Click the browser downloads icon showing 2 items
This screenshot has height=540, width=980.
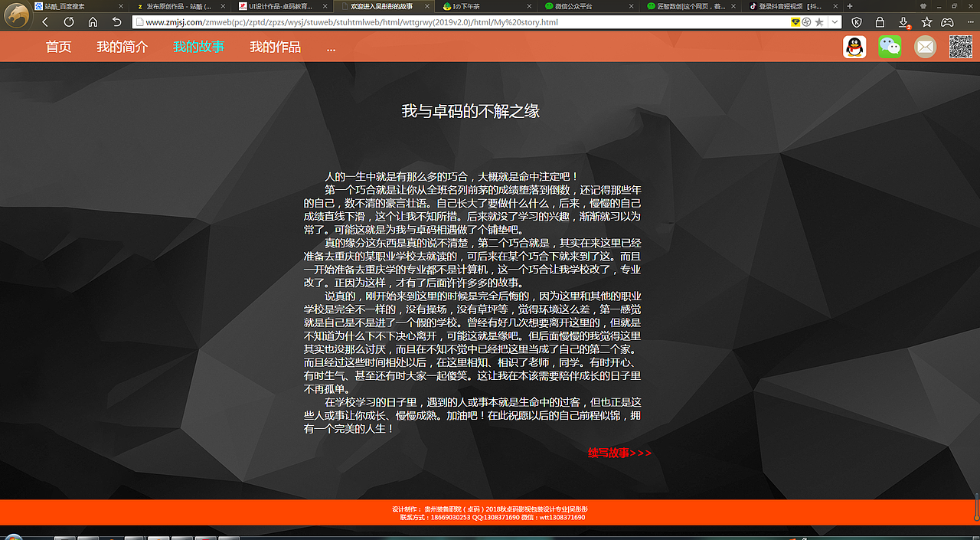click(904, 22)
